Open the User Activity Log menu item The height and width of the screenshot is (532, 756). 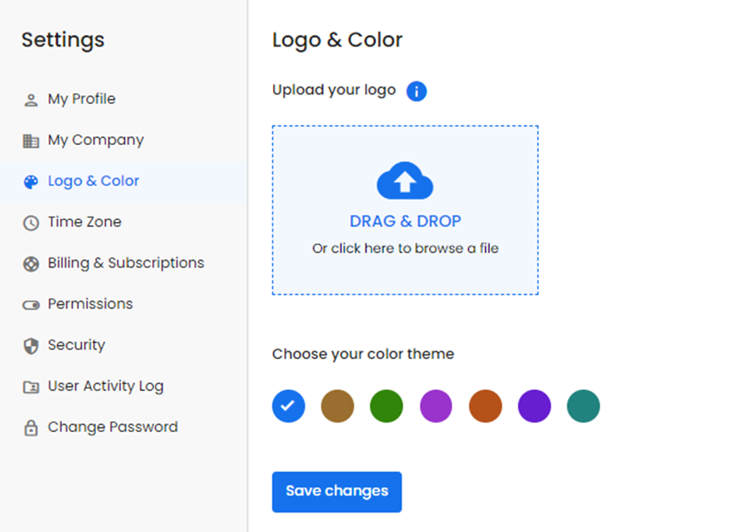click(105, 386)
